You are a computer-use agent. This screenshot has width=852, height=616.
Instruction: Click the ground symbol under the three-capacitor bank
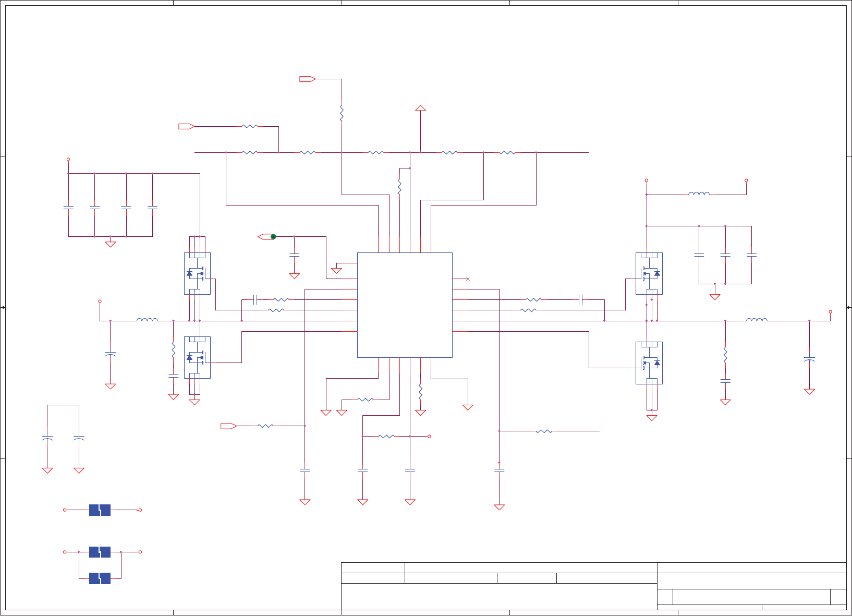click(x=715, y=297)
